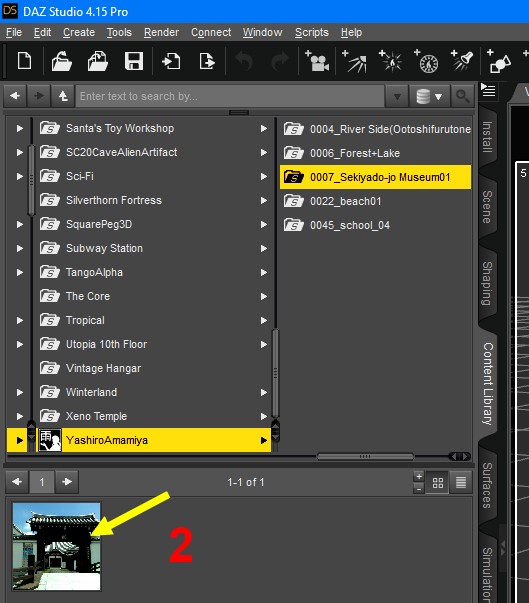Go to the next results page arrow
529x603 pixels.
pos(67,481)
